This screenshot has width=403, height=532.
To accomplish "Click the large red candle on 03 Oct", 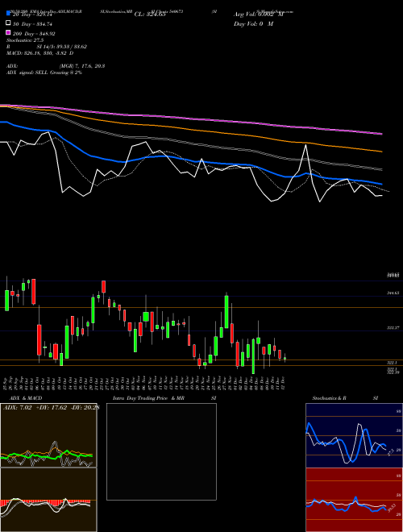I will (x=34, y=292).
